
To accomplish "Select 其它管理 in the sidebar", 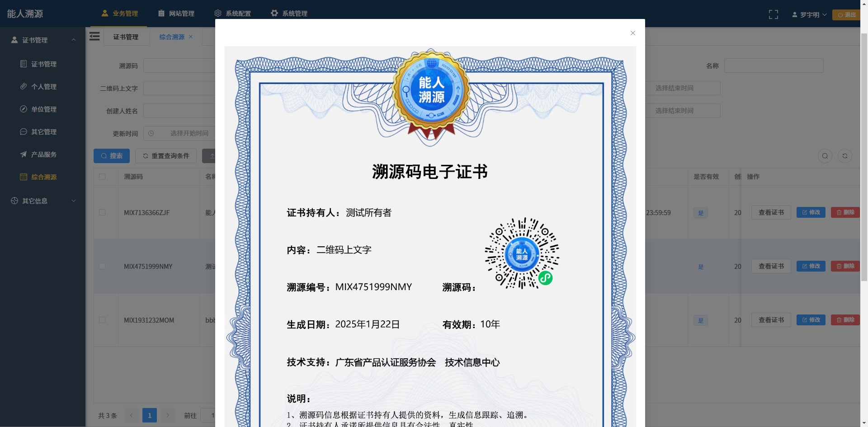I will pyautogui.click(x=43, y=132).
